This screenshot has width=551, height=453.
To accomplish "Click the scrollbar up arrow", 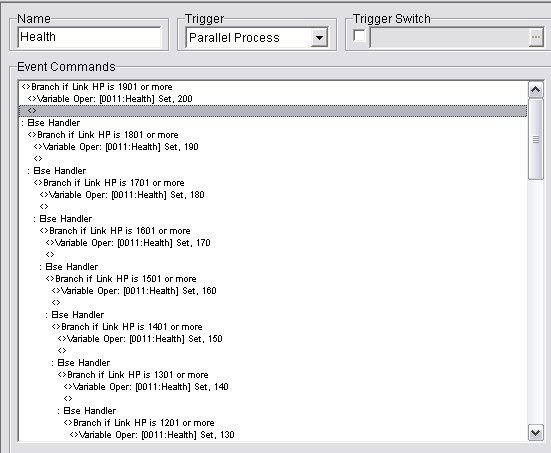I will coord(535,90).
